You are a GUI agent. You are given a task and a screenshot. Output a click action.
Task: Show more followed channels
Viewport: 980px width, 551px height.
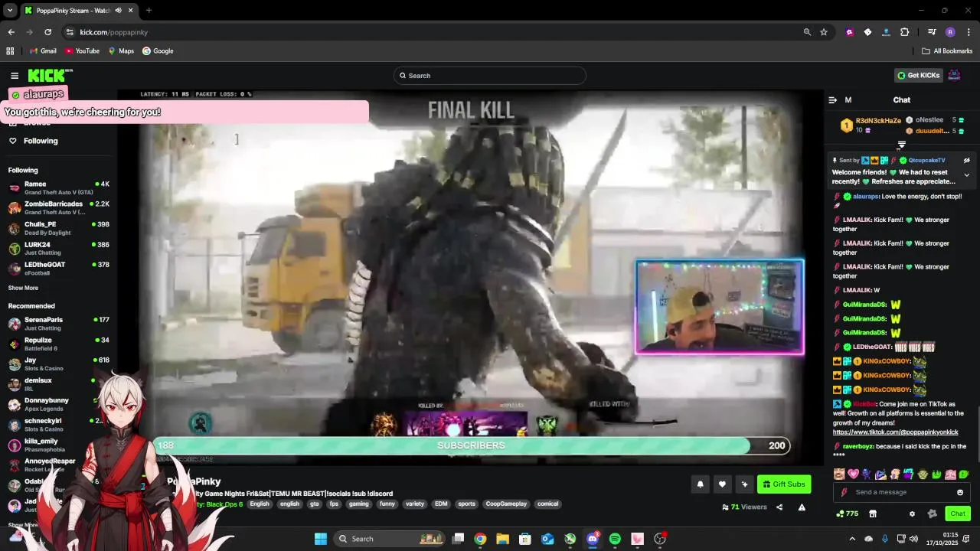coord(23,288)
